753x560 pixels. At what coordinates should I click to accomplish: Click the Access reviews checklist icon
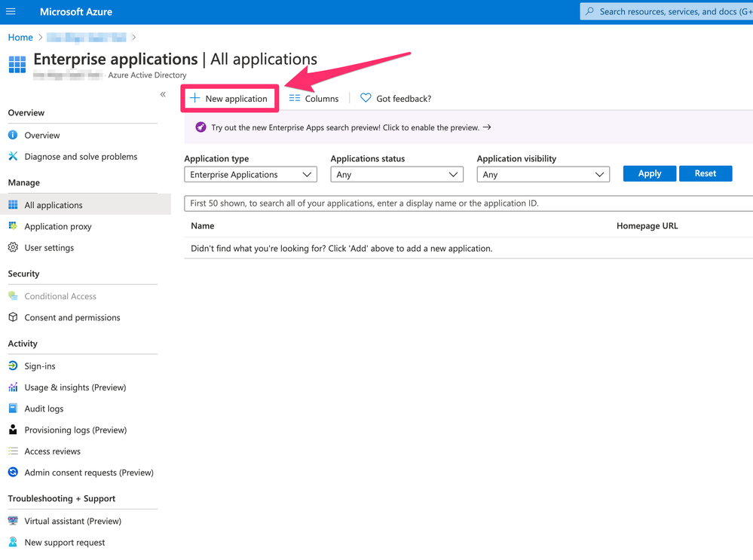point(13,451)
